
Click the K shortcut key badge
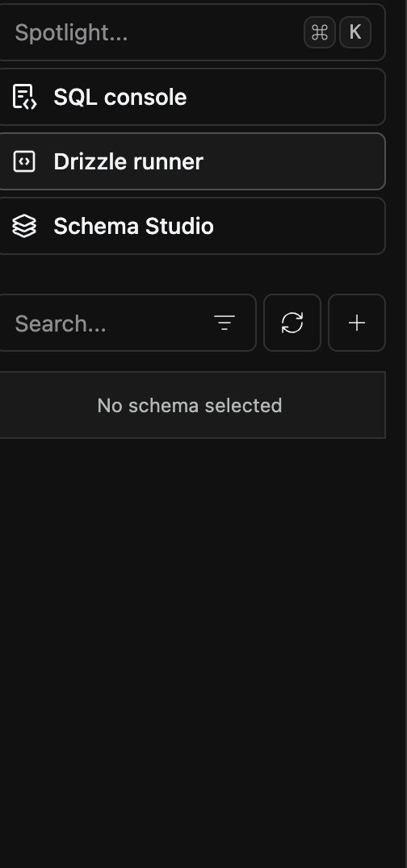[355, 32]
